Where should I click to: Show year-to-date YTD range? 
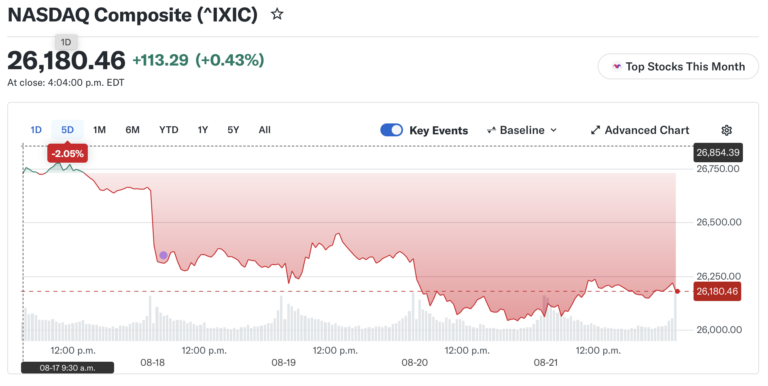point(168,130)
